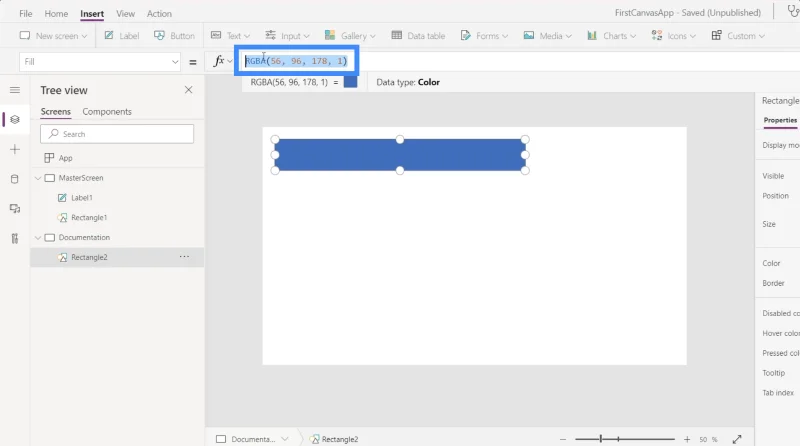Open the Data sources cylinder icon
Image resolution: width=800 pixels, height=446 pixels.
click(15, 179)
